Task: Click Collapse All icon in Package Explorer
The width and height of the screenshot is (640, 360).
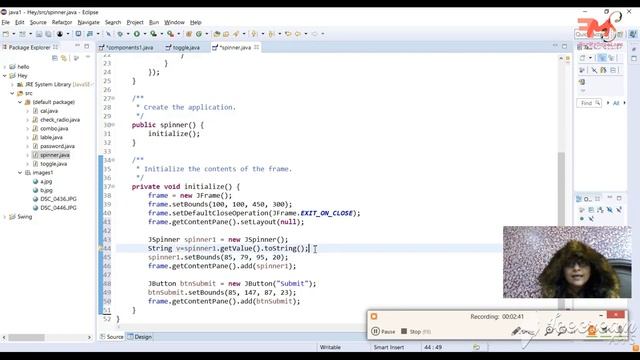Action: point(55,58)
